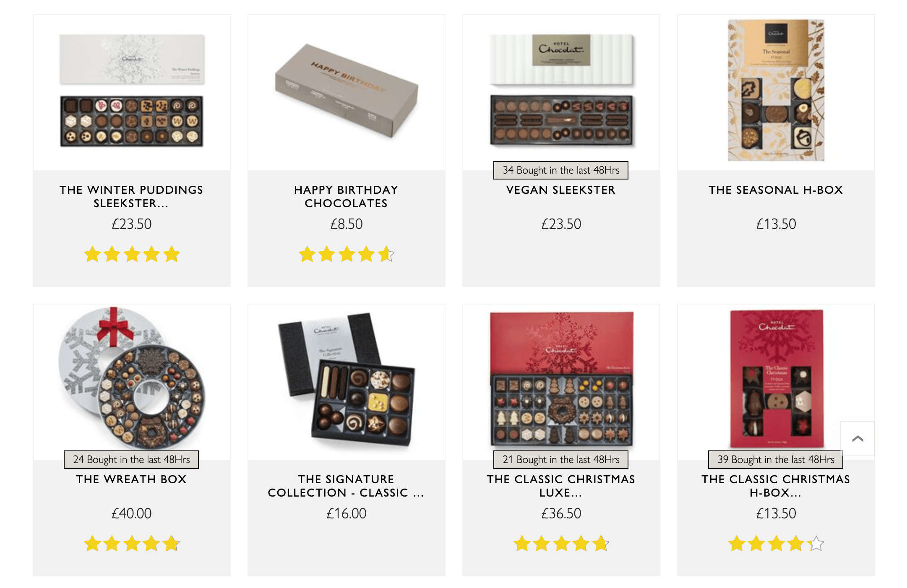This screenshot has height=588, width=907.
Task: Open The Wreath Box title link
Action: tap(132, 479)
